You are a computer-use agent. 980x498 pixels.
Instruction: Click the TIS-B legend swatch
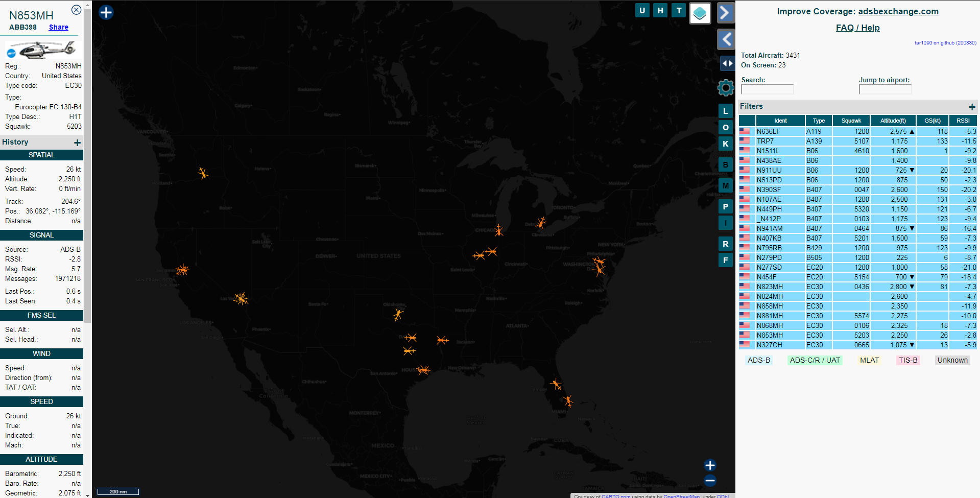(x=908, y=360)
